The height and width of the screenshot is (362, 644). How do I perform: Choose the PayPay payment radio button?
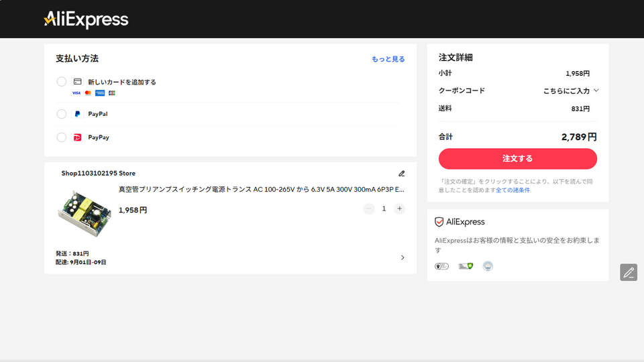(62, 137)
